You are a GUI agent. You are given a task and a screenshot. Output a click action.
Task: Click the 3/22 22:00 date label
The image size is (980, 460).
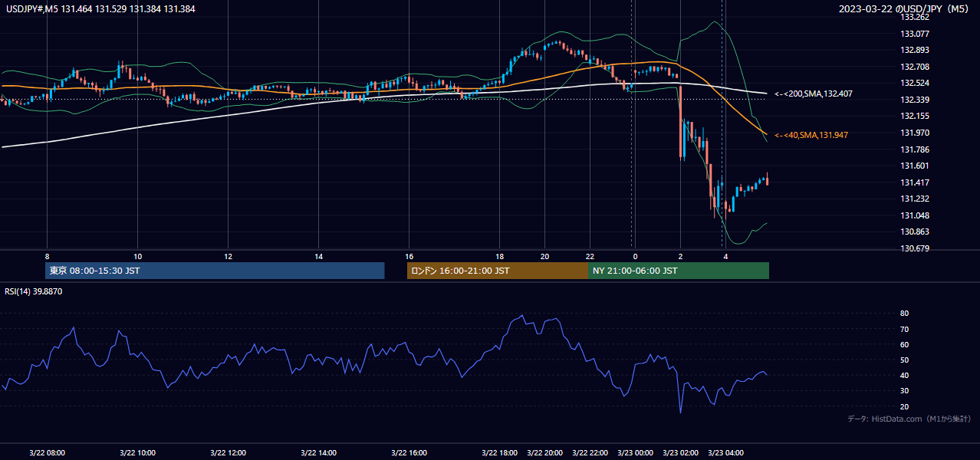590,452
